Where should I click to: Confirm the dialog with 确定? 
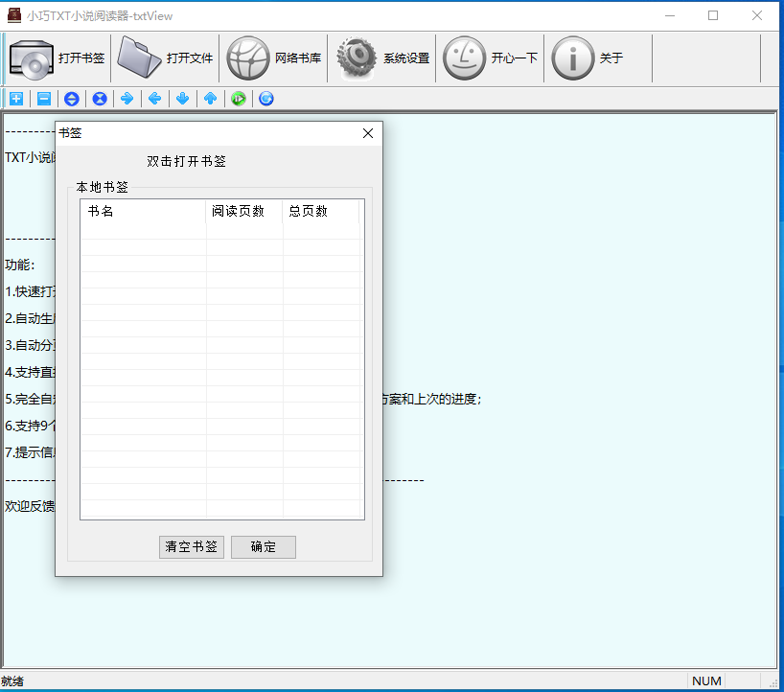(x=264, y=547)
